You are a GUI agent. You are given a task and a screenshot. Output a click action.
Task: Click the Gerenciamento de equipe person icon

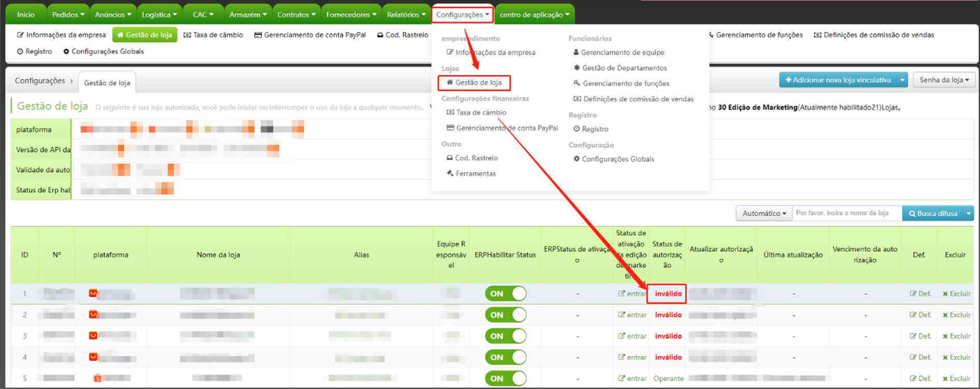click(x=577, y=53)
